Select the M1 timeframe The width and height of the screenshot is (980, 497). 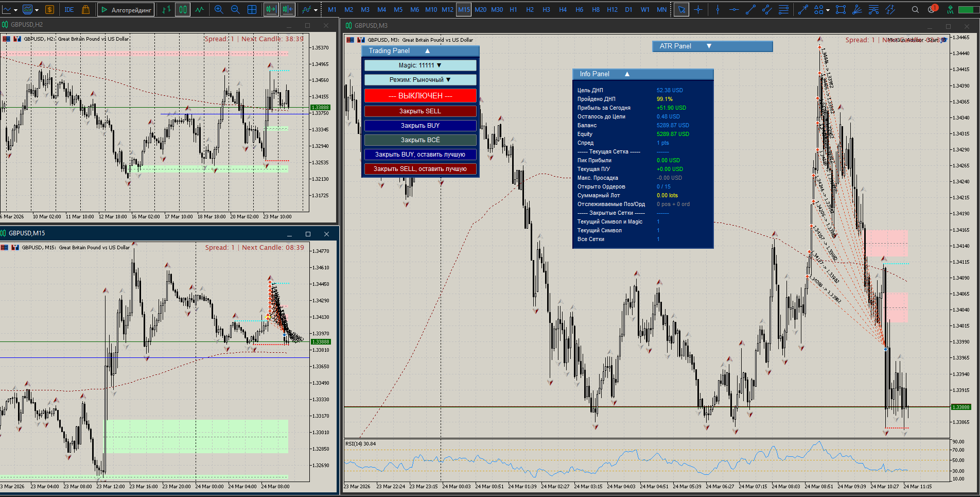(332, 10)
